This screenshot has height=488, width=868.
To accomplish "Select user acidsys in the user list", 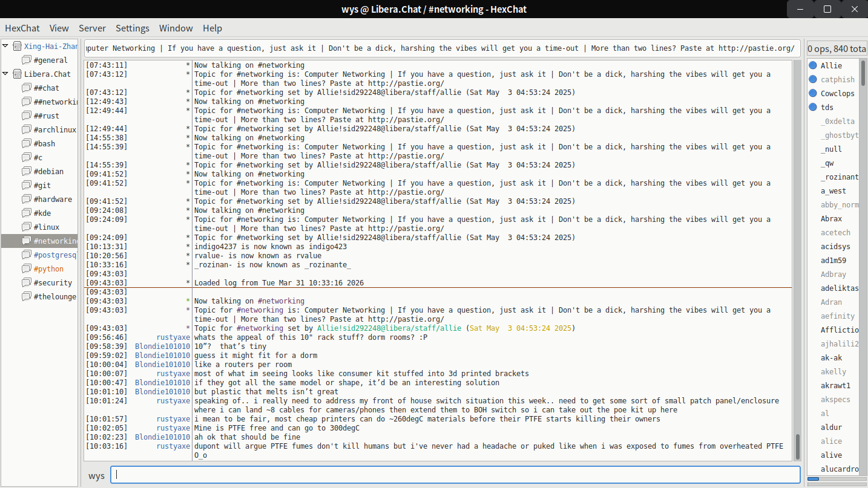I will [835, 247].
